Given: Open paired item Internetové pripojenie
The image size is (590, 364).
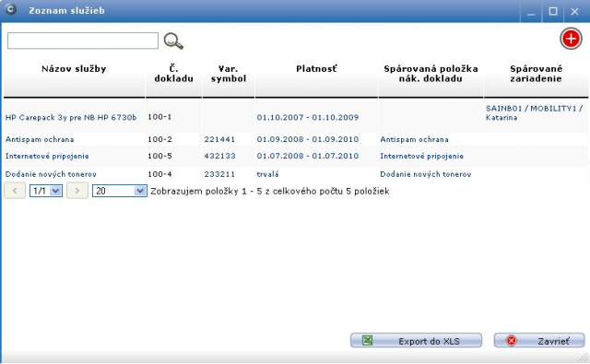Looking at the screenshot, I should (x=422, y=156).
